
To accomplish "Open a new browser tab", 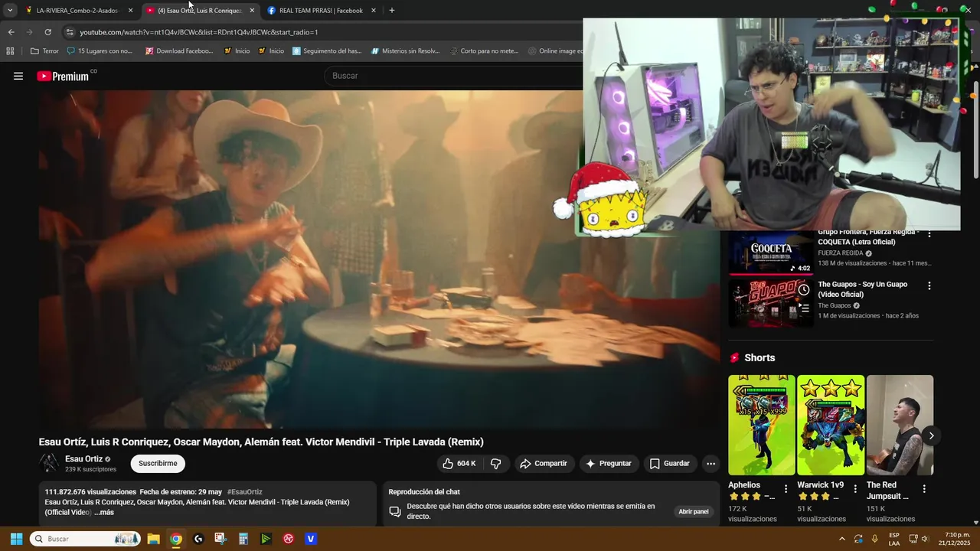I will 392,11.
